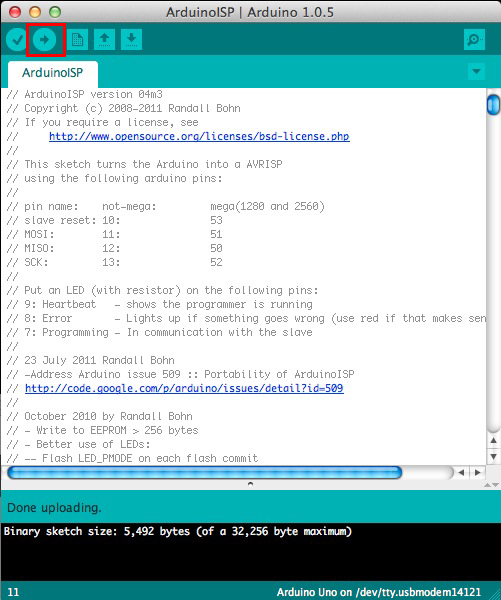Click the "Better use of LEDs:" line
The width and height of the screenshot is (501, 600).
[x=78, y=444]
